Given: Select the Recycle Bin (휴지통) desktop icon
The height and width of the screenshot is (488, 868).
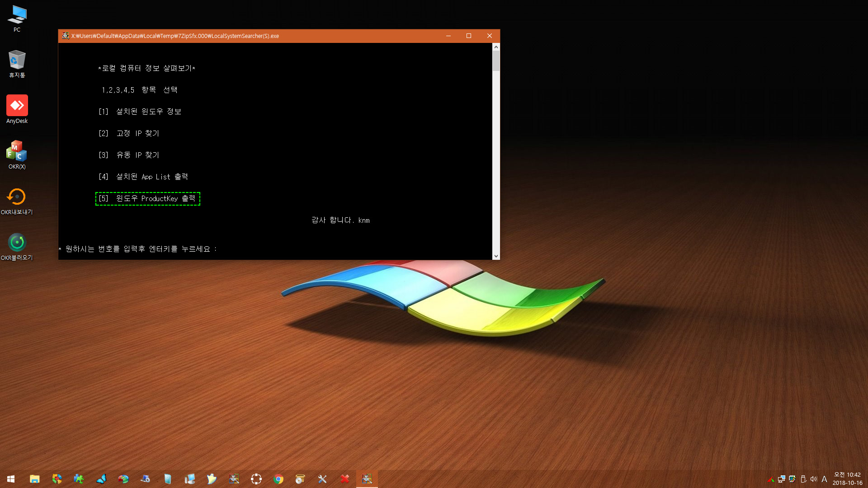Looking at the screenshot, I should pyautogui.click(x=17, y=64).
